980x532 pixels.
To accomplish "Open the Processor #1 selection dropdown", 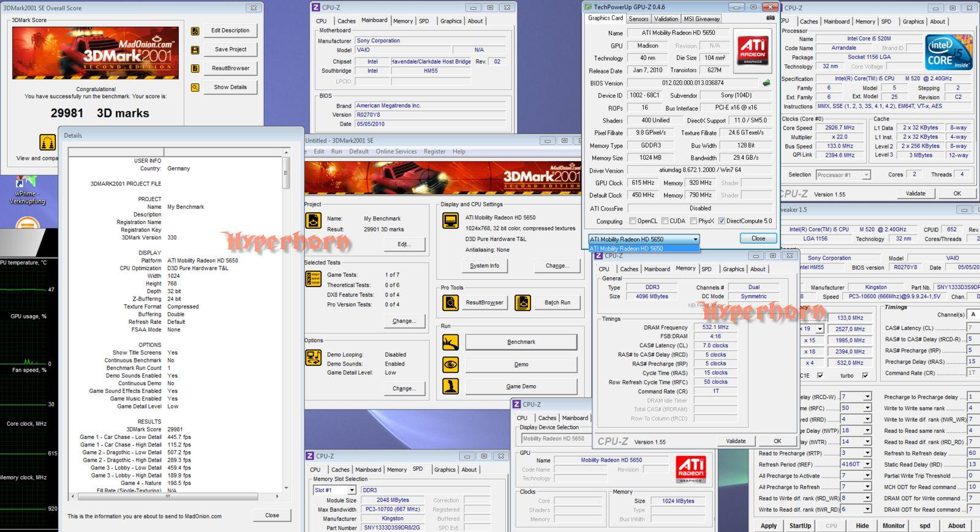I will [843, 175].
